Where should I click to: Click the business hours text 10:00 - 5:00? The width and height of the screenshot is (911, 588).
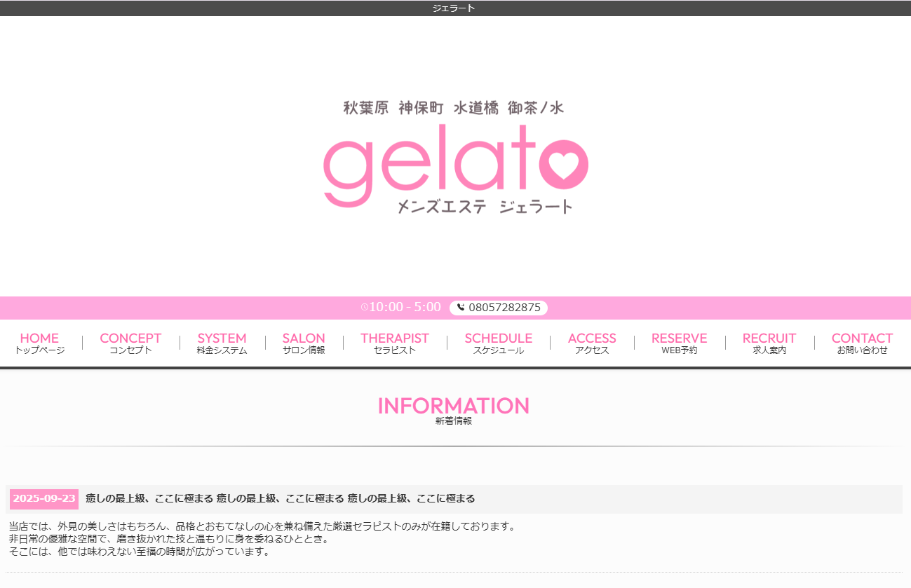coord(405,307)
